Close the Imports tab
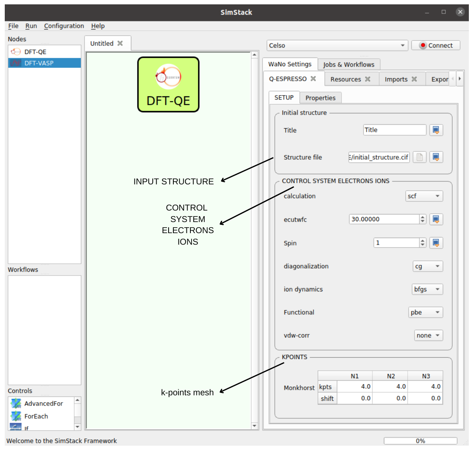Viewport: 476px width, 452px height. [x=414, y=79]
